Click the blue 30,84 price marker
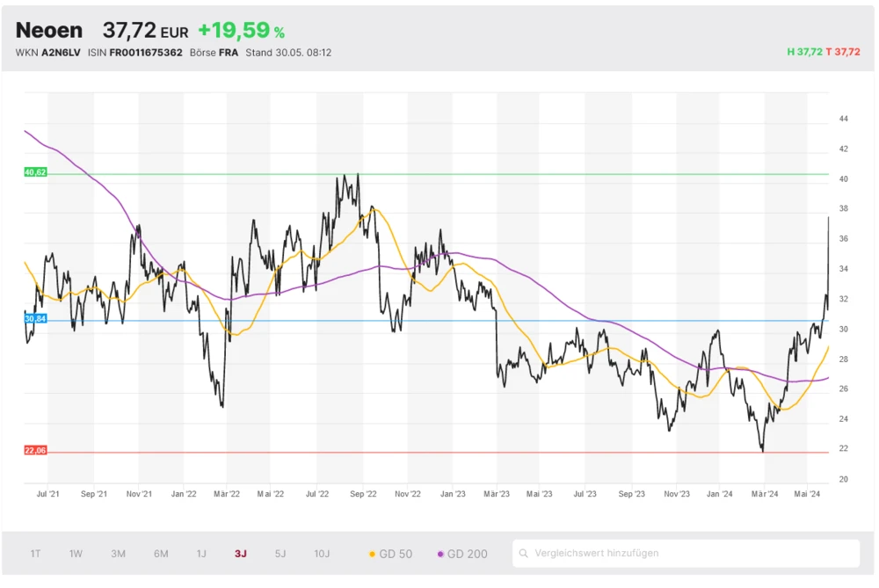879x588 pixels. pos(35,319)
